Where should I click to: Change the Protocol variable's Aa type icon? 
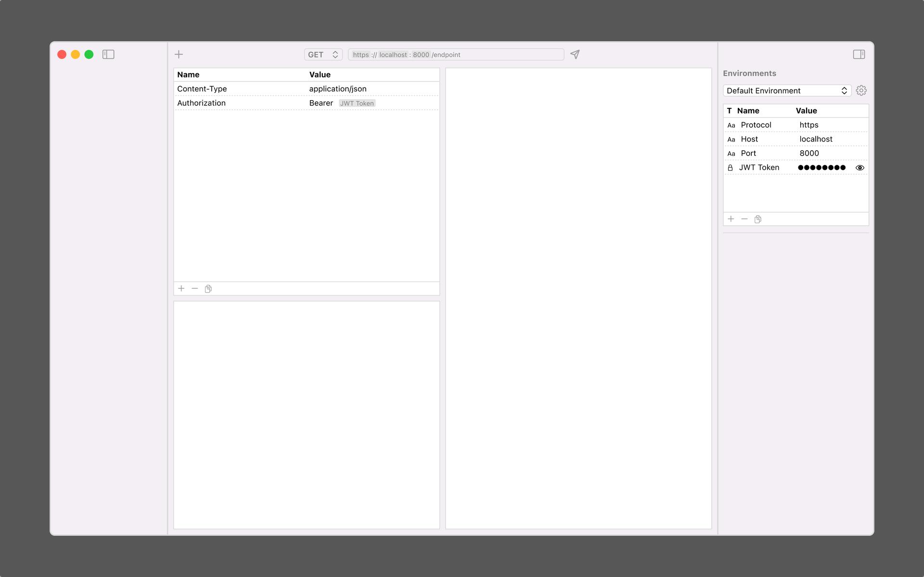[731, 125]
